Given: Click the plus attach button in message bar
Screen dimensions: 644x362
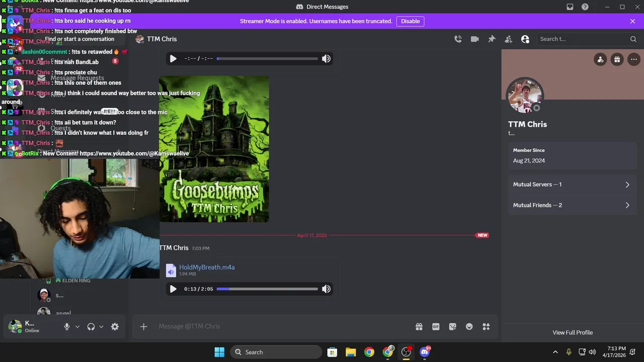Looking at the screenshot, I should [x=143, y=327].
